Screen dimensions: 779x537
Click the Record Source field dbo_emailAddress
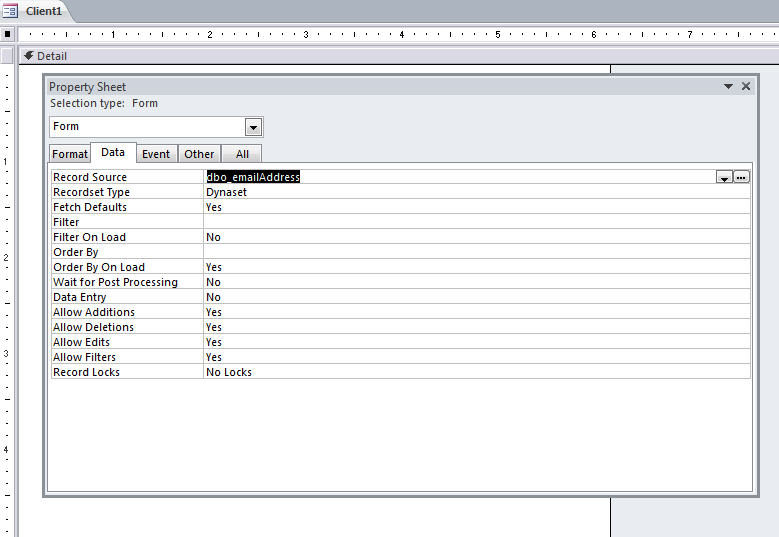point(460,177)
